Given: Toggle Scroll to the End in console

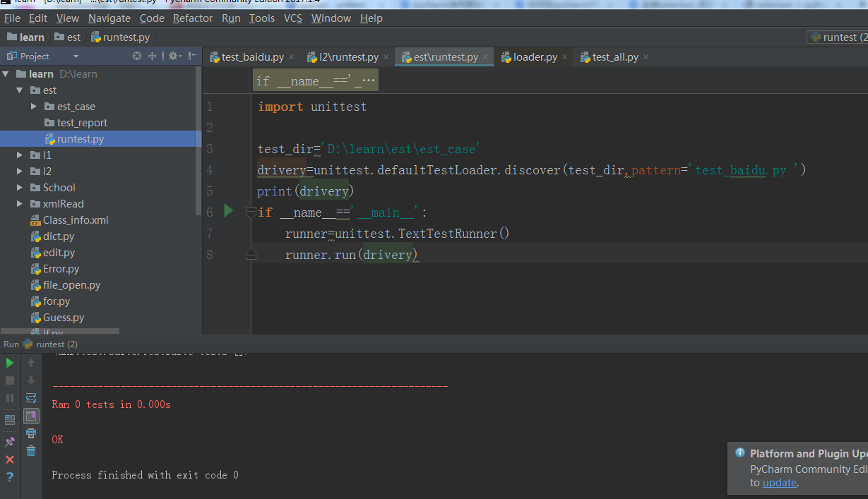Looking at the screenshot, I should coord(31,416).
